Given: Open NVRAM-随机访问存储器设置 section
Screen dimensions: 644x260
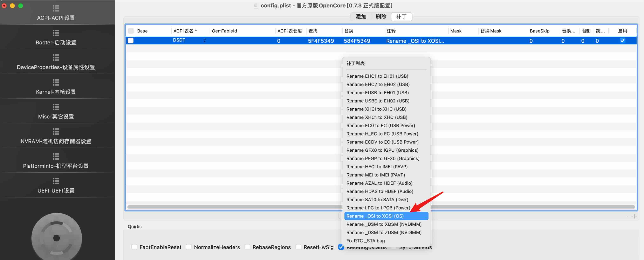Looking at the screenshot, I should (x=56, y=141).
